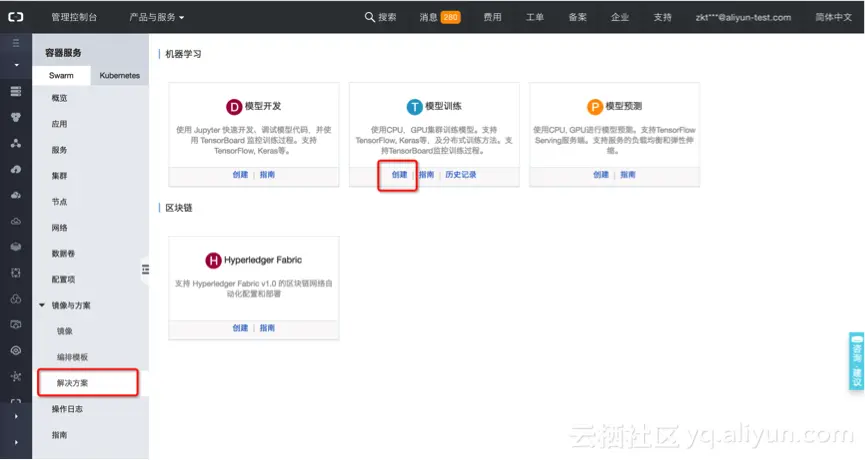Click the outlined cloud icon in left strip
The height and width of the screenshot is (460, 865).
(x=16, y=221)
